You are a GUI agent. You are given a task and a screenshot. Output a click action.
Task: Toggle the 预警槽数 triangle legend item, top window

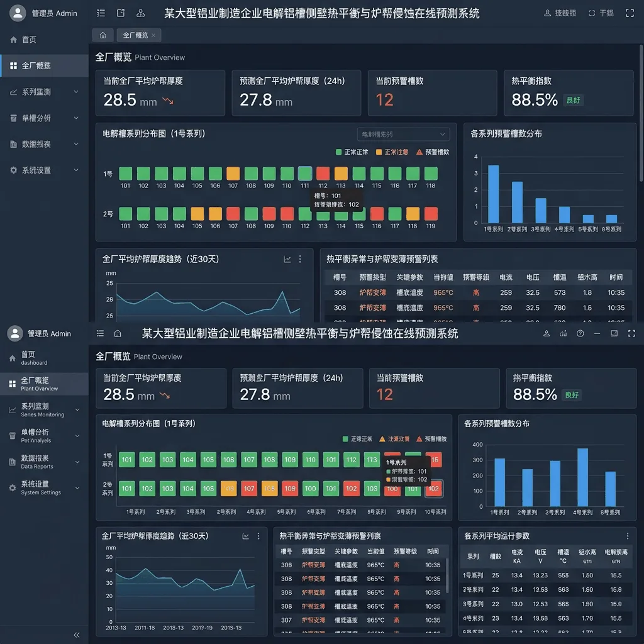[x=433, y=152]
